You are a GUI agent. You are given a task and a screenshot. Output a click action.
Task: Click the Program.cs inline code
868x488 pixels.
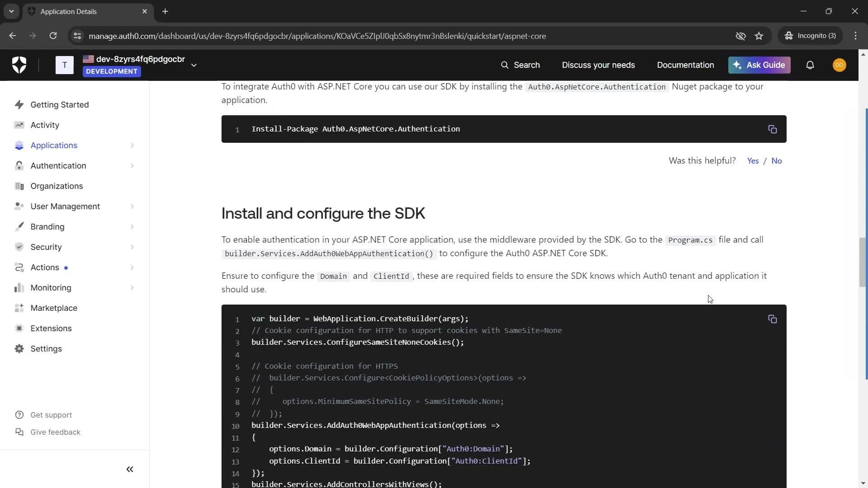pos(690,240)
